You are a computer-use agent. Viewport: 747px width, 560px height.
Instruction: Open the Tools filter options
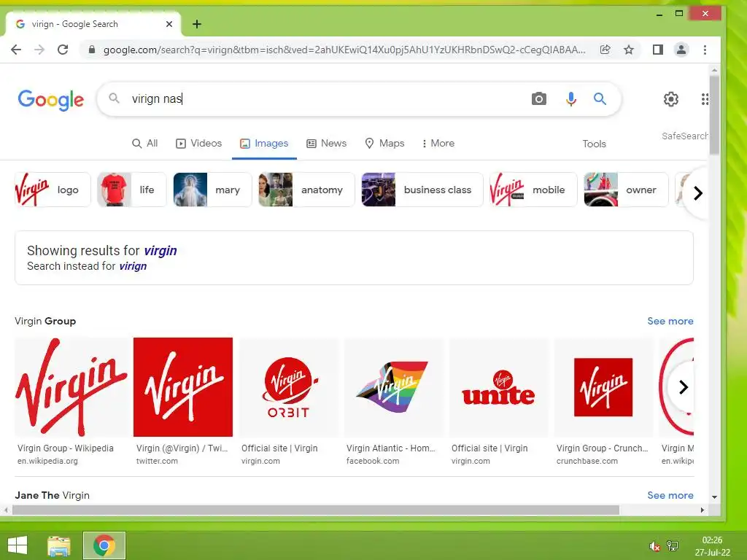tap(594, 144)
